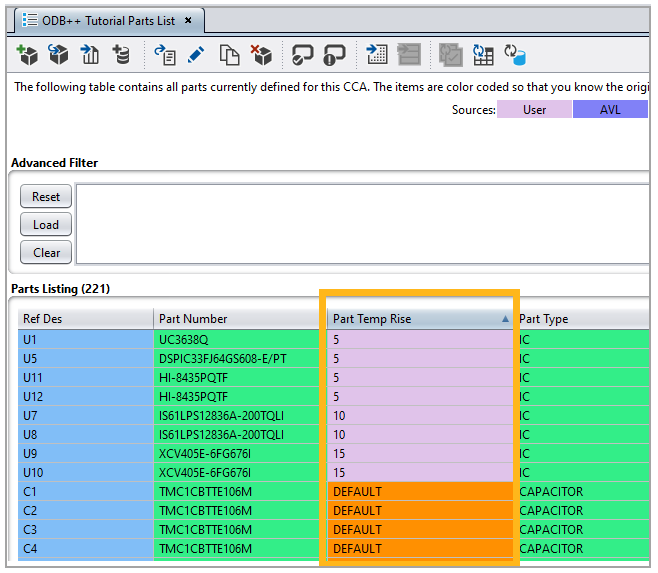Click the speech bubble with checkmark icon

[x=302, y=54]
